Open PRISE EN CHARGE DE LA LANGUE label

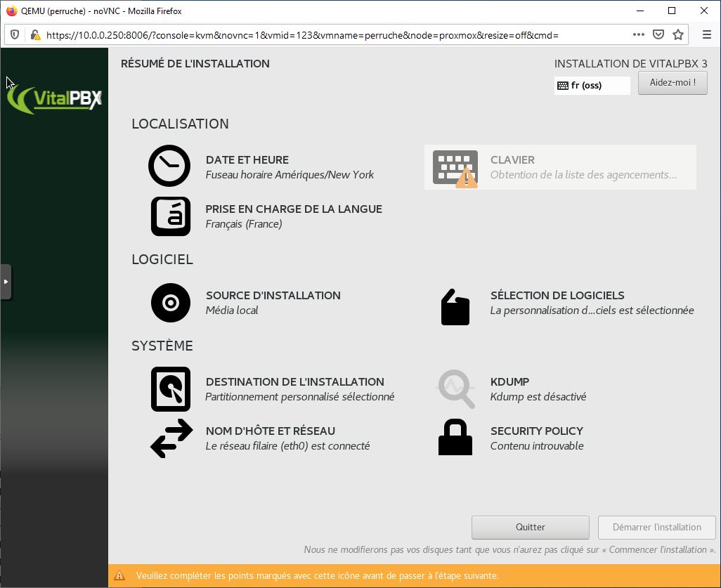[294, 209]
